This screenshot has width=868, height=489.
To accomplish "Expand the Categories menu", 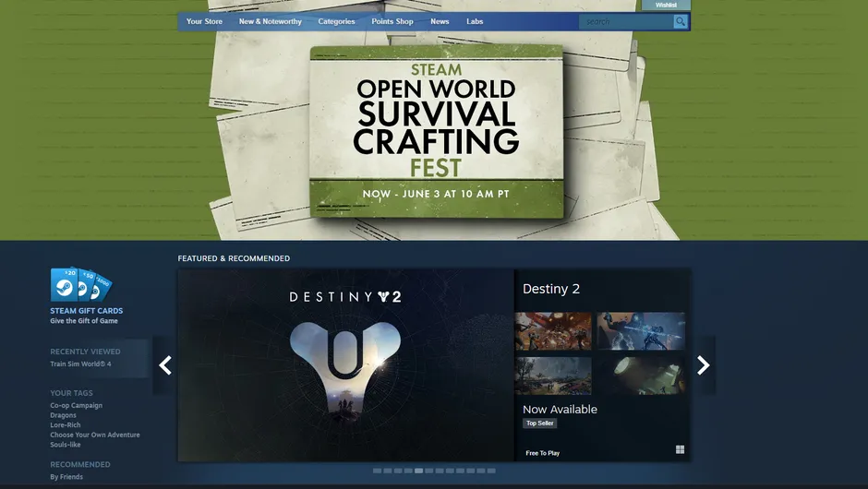I will point(336,21).
